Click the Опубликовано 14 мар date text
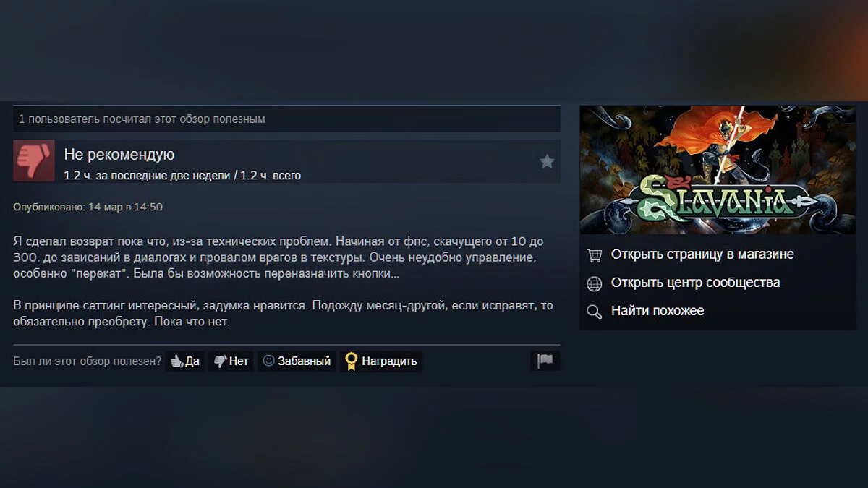 pyautogui.click(x=88, y=207)
